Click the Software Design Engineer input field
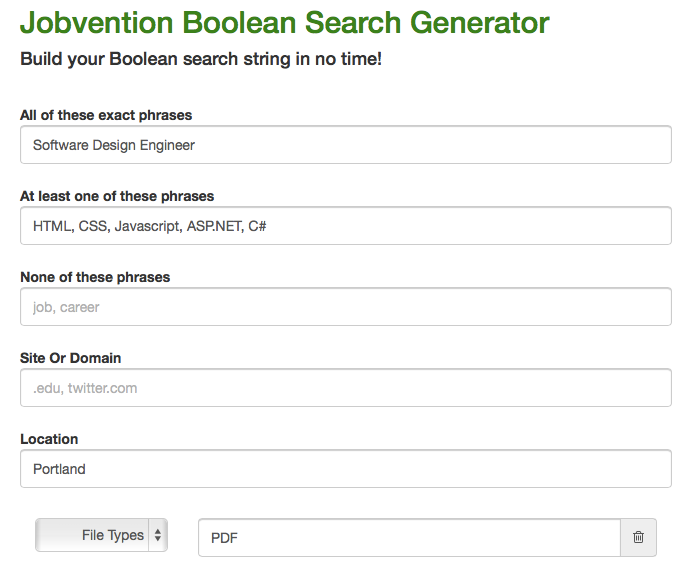The image size is (687, 572). click(346, 145)
